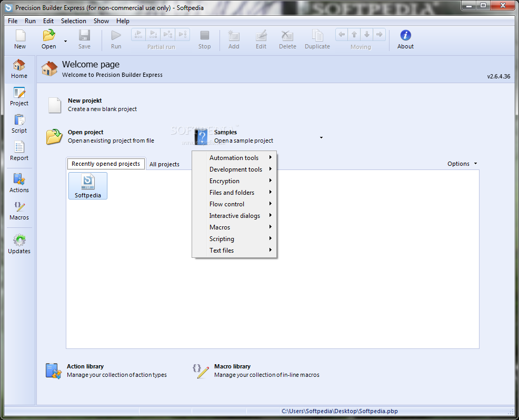The image size is (519, 420).
Task: Expand the Text files submenu
Action: tap(234, 251)
